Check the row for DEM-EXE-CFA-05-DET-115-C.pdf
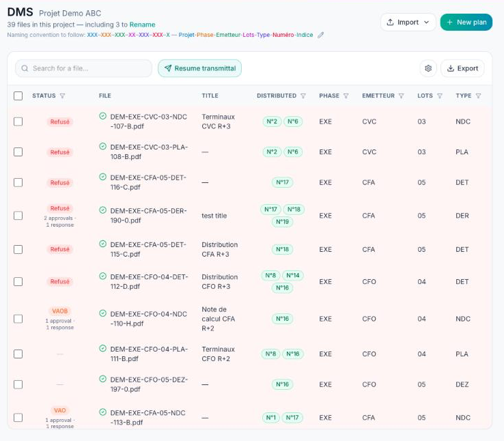Image resolution: width=504 pixels, height=441 pixels. coord(18,249)
